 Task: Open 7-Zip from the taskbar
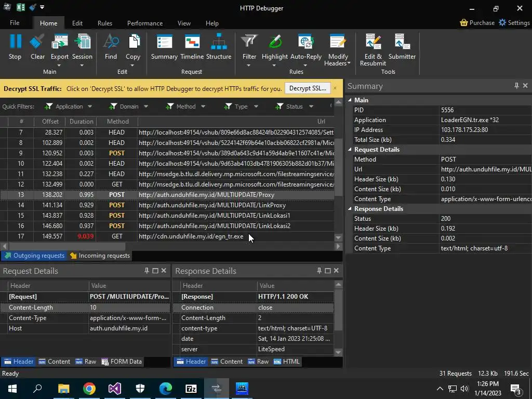click(191, 389)
